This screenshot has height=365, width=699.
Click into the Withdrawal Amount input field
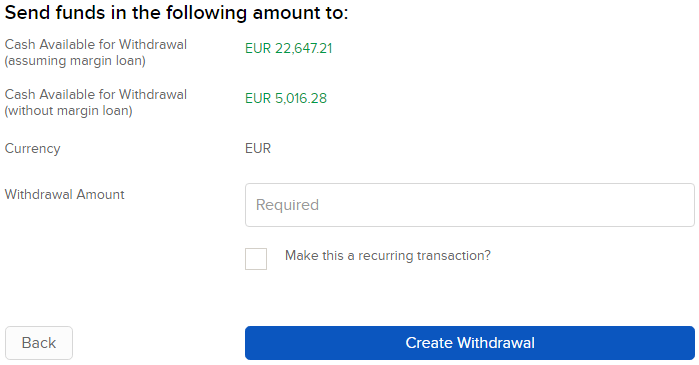469,205
